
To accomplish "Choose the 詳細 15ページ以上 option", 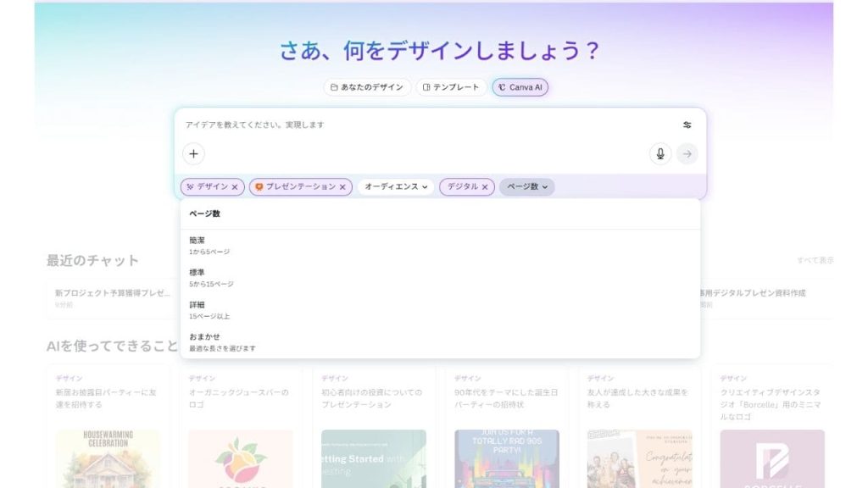I will (209, 310).
